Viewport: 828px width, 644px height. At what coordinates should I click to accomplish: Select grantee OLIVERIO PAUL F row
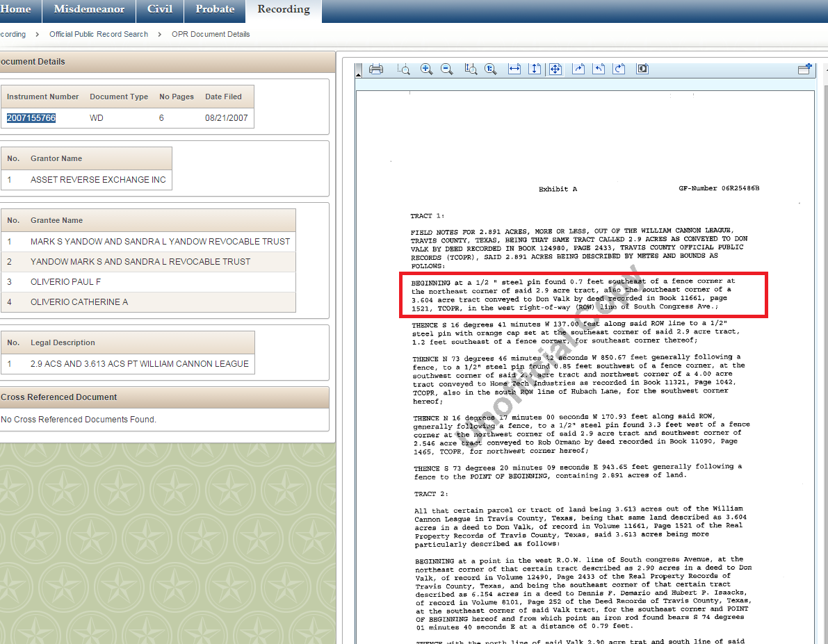66,282
